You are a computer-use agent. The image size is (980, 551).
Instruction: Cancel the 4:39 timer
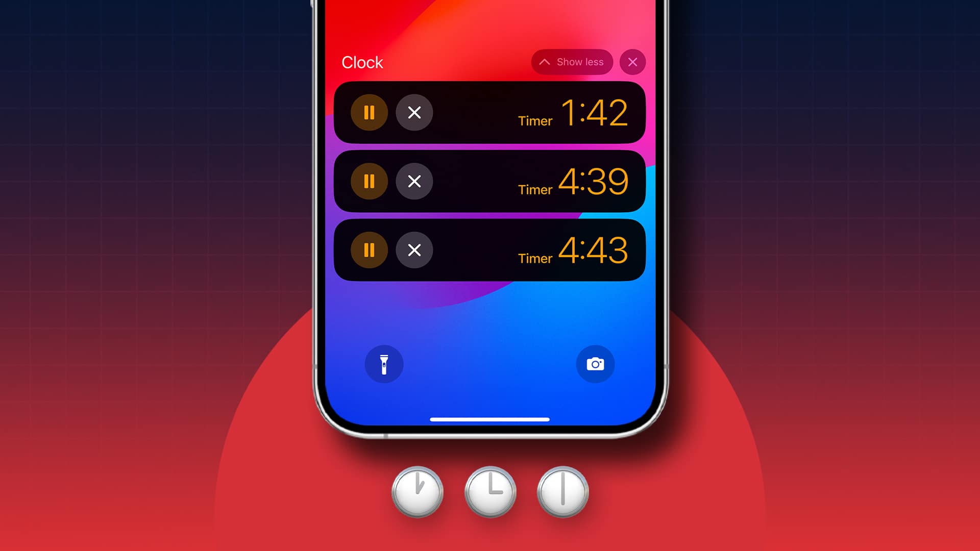(413, 181)
